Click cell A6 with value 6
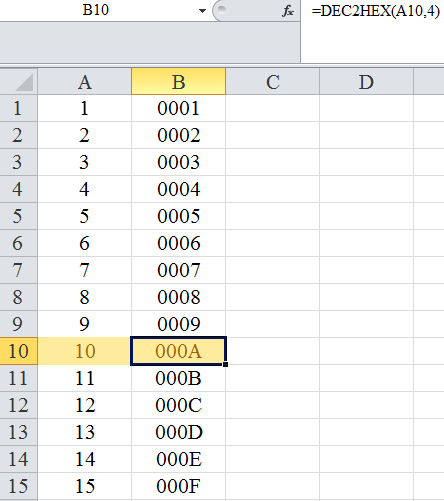The image size is (444, 501). pos(85,243)
